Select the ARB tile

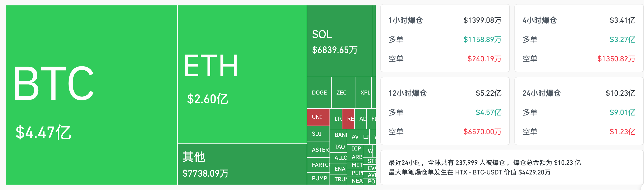click(355, 157)
